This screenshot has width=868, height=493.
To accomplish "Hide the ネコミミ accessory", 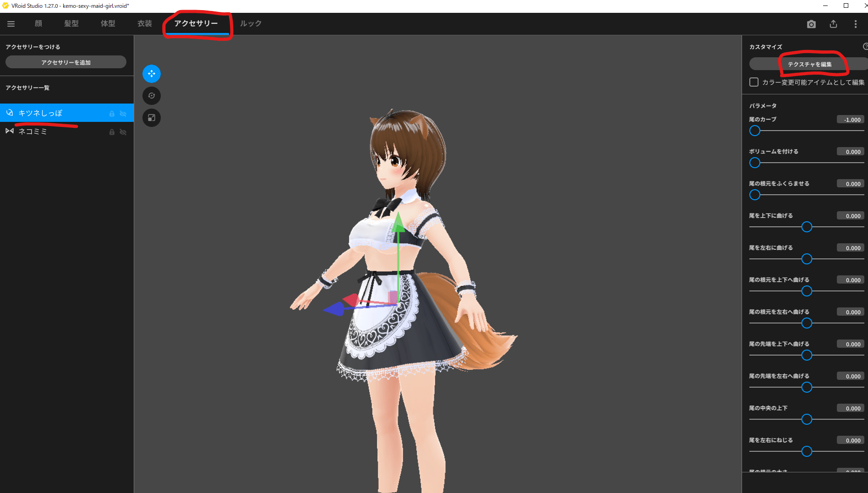I will tap(123, 132).
